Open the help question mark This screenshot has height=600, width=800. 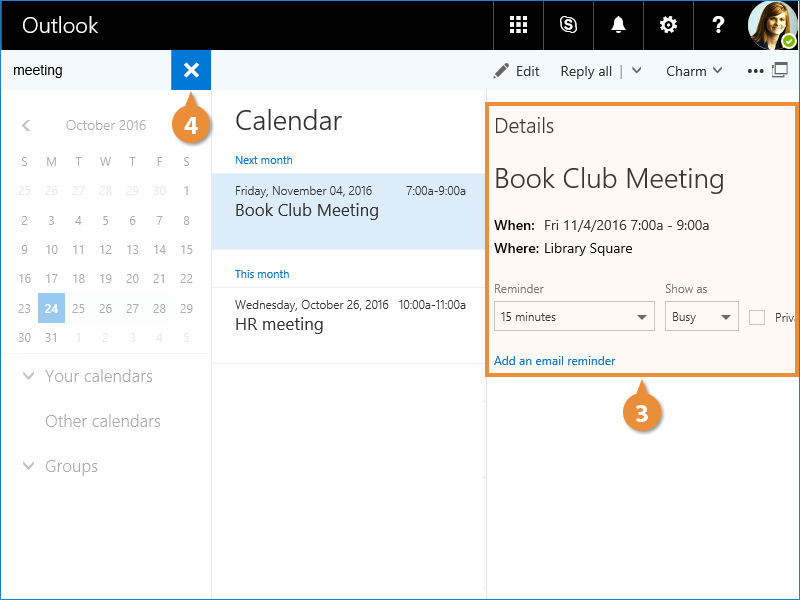[718, 25]
